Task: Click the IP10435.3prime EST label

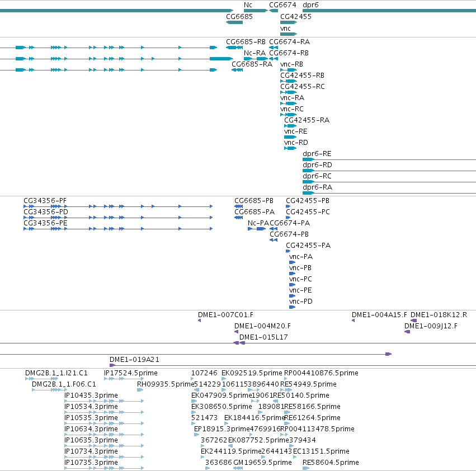Action: click(x=91, y=395)
